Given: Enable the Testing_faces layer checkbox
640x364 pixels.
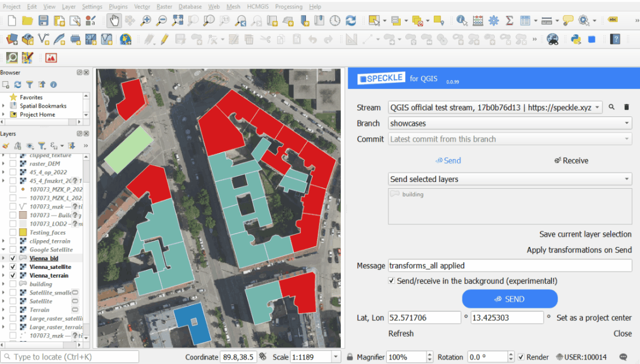Looking at the screenshot, I should [13, 232].
